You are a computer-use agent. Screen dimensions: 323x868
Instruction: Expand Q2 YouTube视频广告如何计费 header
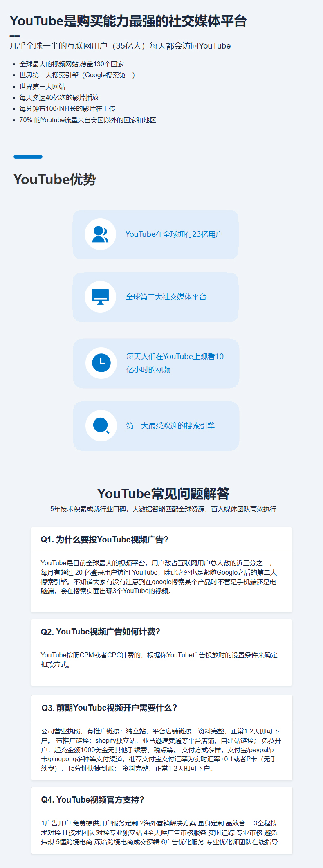coord(161,632)
